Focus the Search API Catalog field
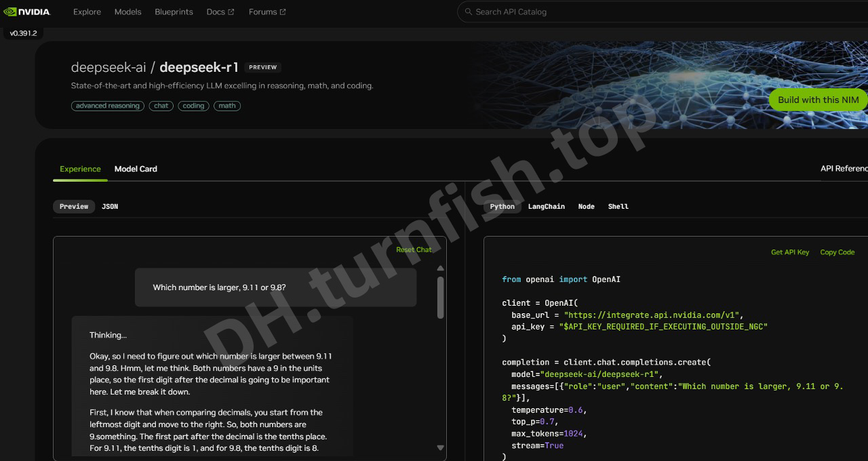Screen dimensions: 868x461 pos(663,12)
